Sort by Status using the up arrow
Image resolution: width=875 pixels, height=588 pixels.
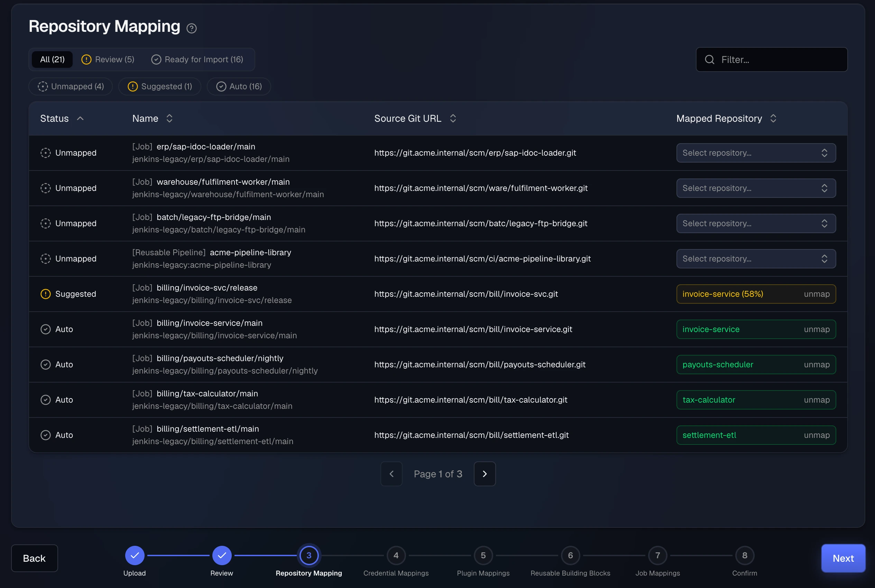click(x=80, y=119)
